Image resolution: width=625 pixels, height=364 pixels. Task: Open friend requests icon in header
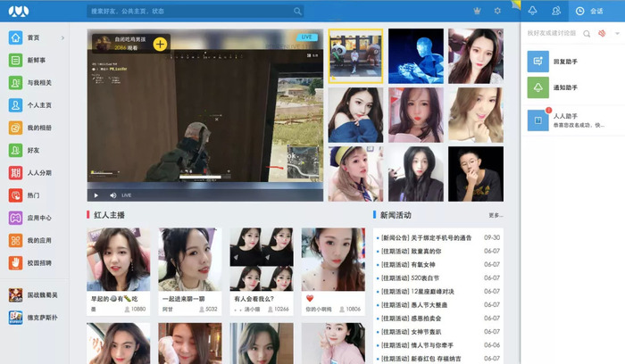pyautogui.click(x=556, y=11)
